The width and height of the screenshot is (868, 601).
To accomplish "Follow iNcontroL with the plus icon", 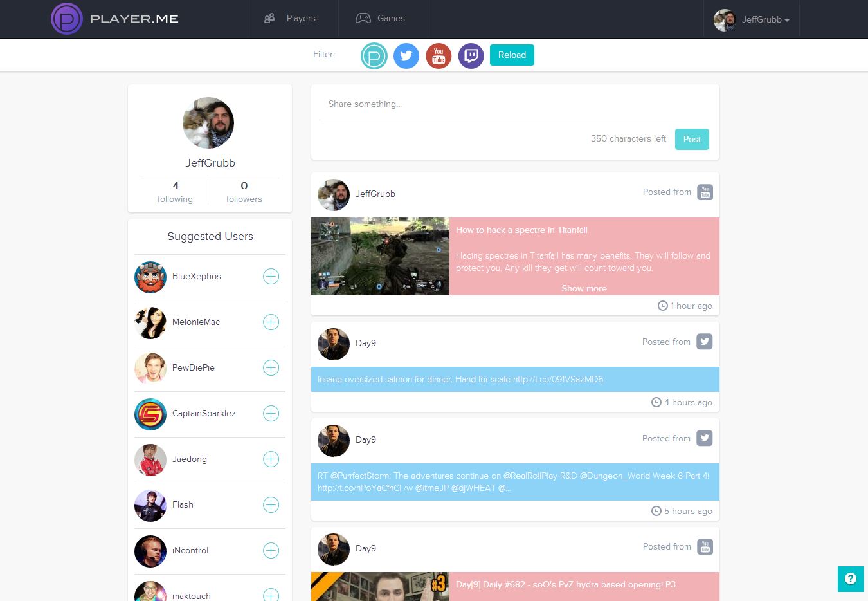I will (x=271, y=551).
